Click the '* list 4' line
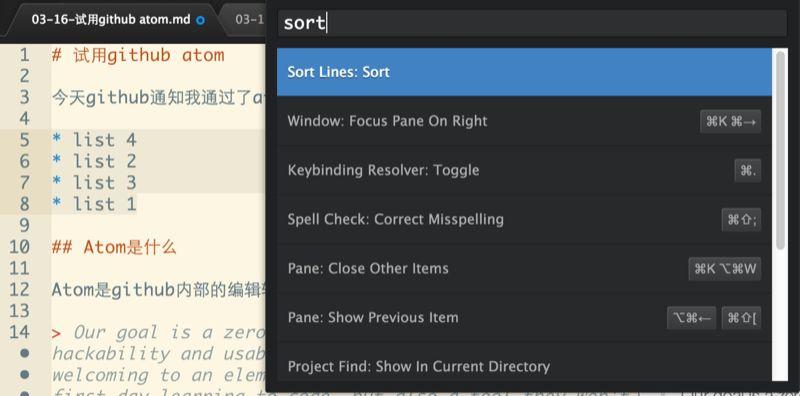Image resolution: width=800 pixels, height=396 pixels. pos(94,140)
